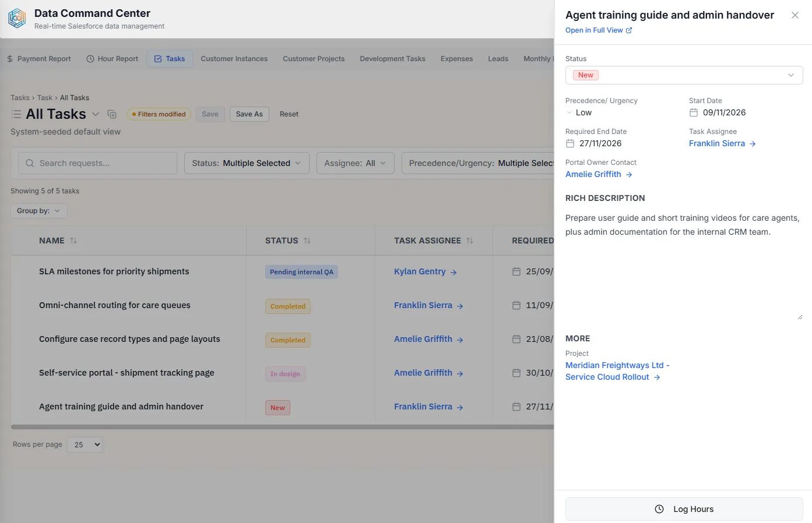Open the Customer Projects tab

click(314, 59)
